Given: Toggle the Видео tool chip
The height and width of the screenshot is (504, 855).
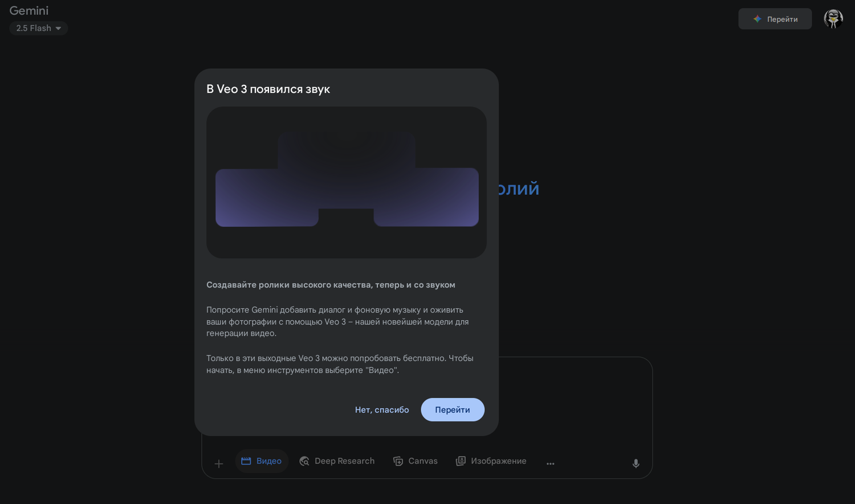Looking at the screenshot, I should (x=262, y=461).
